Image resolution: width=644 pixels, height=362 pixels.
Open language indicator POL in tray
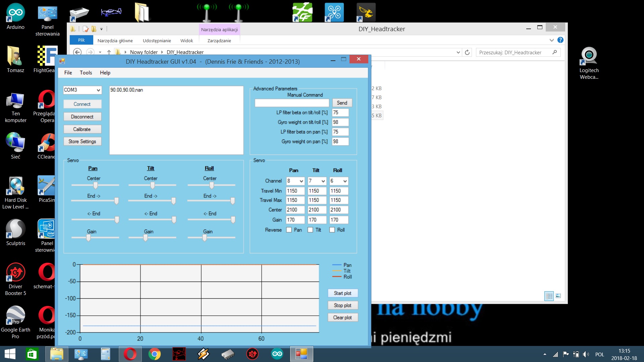600,354
